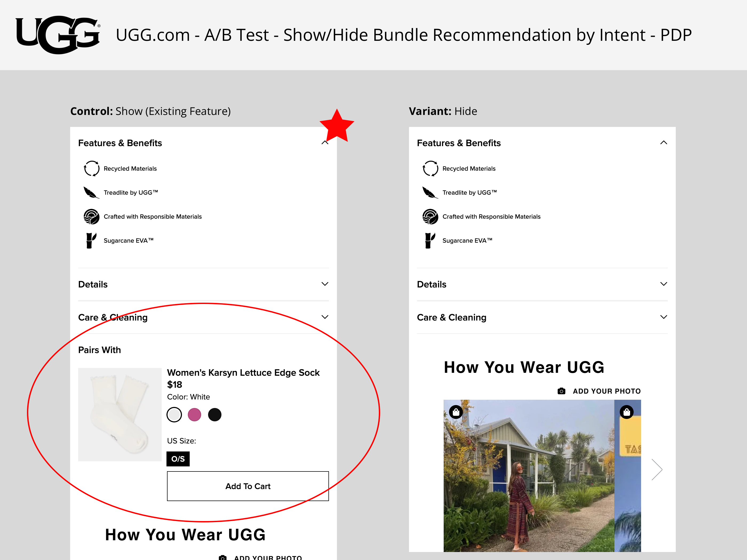Image resolution: width=747 pixels, height=560 pixels.
Task: Select the Treadlite by UGG feather icon
Action: (x=91, y=193)
